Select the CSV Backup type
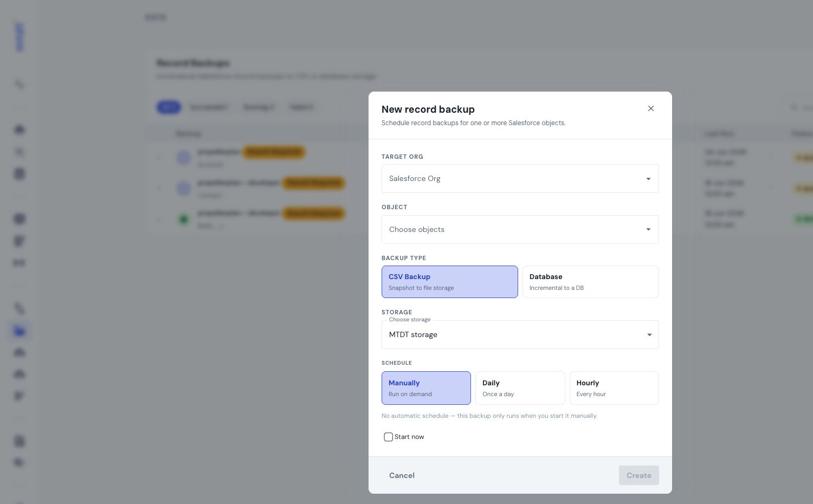 [450, 282]
